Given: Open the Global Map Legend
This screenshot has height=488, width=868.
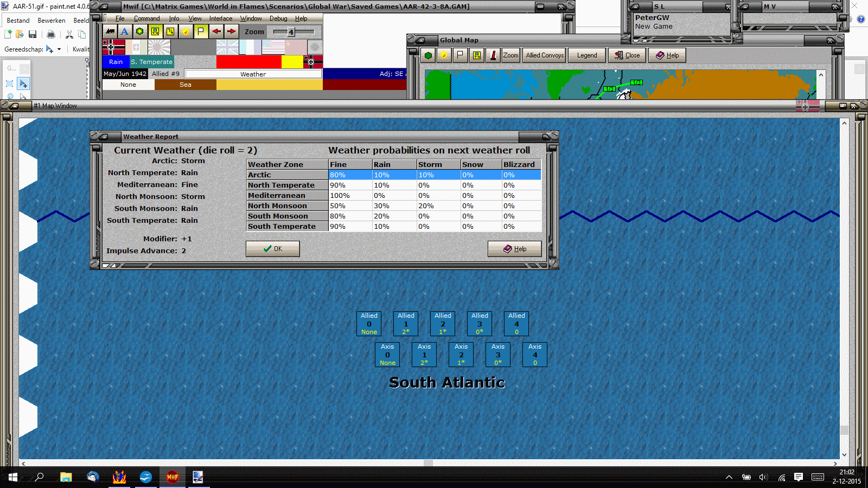Looking at the screenshot, I should tap(587, 55).
